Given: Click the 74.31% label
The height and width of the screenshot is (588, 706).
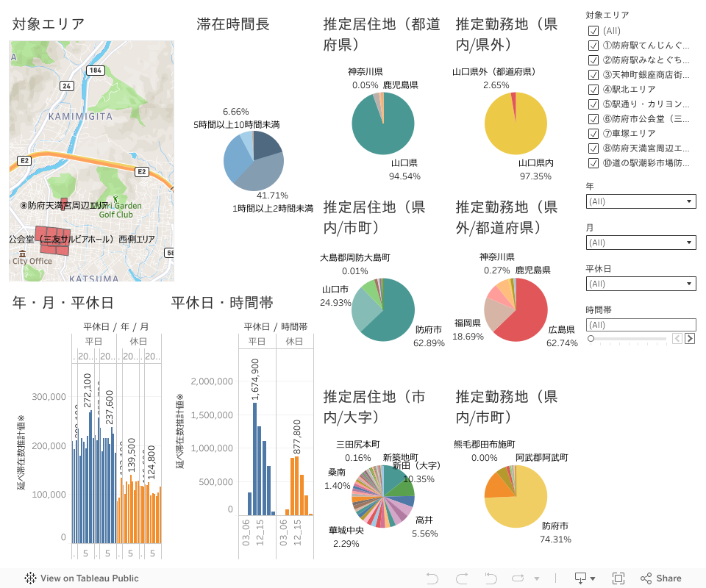Looking at the screenshot, I should click(x=556, y=539).
